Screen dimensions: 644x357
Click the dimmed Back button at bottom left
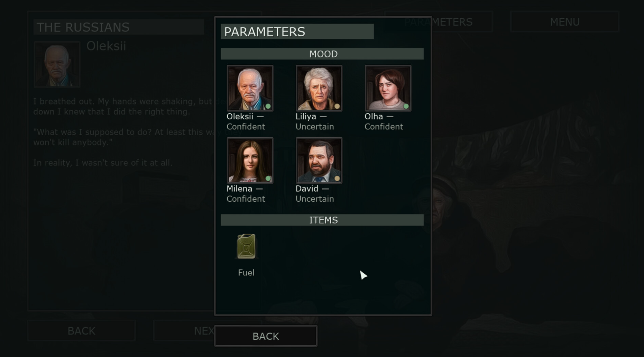click(x=81, y=331)
